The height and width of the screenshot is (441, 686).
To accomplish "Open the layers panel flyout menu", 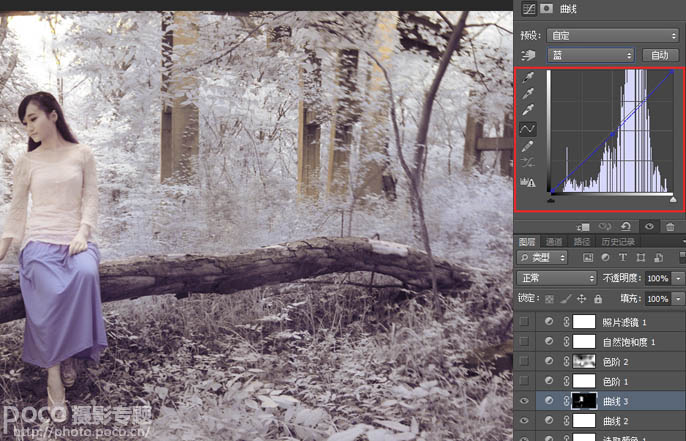I will tap(683, 241).
